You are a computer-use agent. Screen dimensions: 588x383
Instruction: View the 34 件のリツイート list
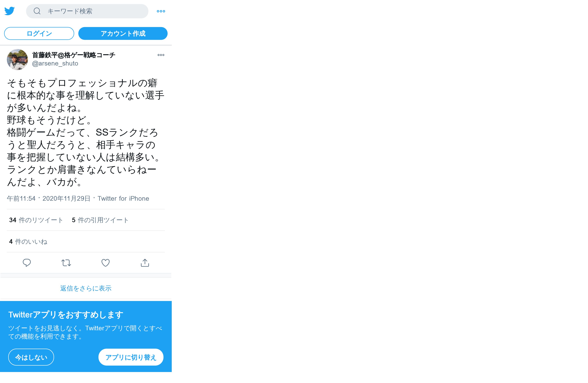coord(36,220)
